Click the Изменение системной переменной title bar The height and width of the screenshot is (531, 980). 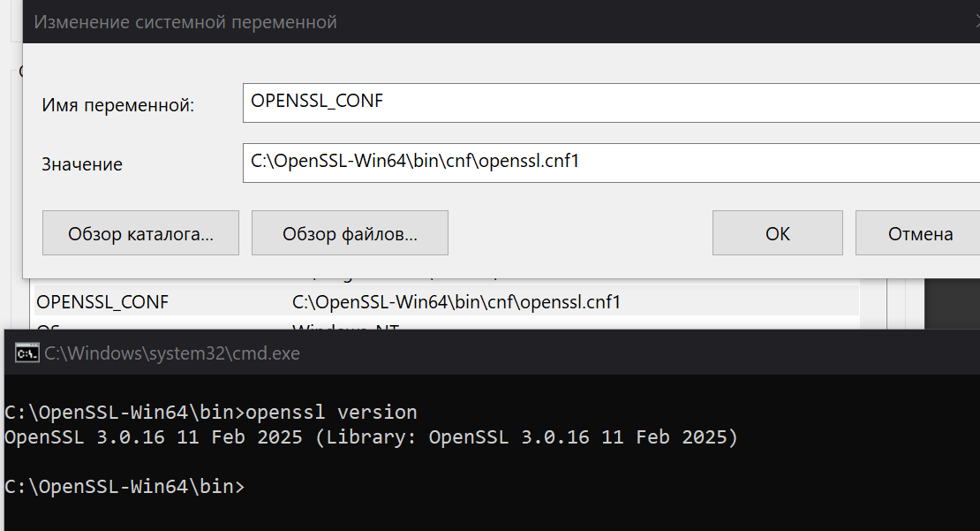[x=185, y=22]
